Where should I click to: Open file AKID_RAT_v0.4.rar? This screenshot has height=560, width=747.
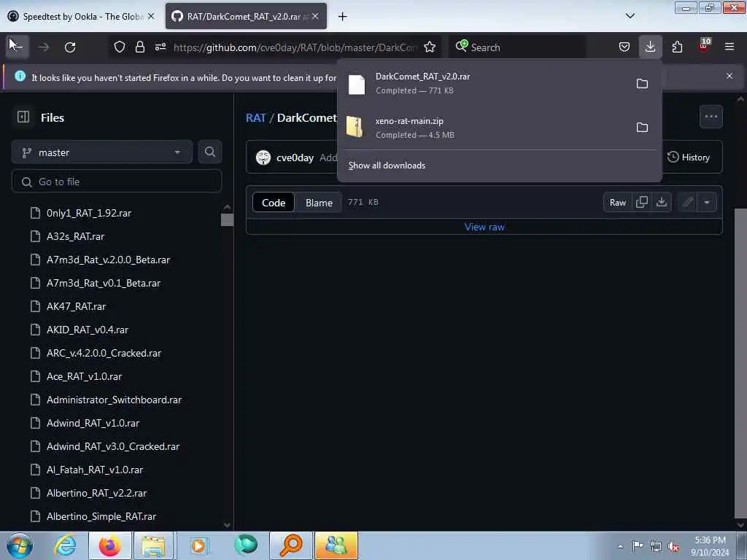tap(88, 330)
